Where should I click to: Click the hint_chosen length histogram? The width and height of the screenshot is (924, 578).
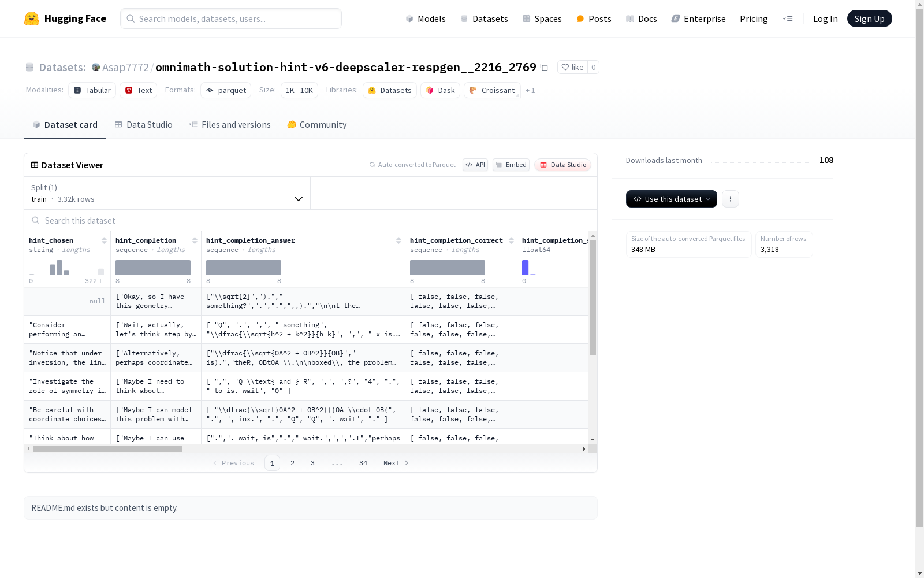click(x=66, y=268)
